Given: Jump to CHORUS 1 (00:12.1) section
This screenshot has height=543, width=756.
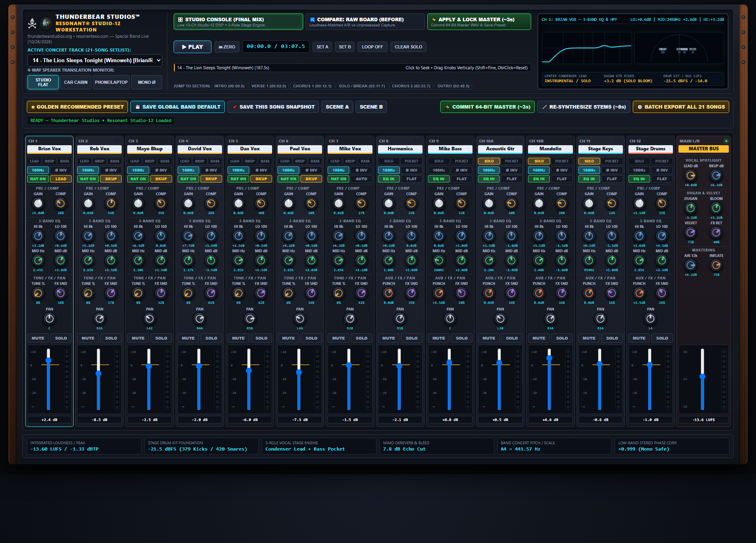Looking at the screenshot, I should tap(312, 86).
